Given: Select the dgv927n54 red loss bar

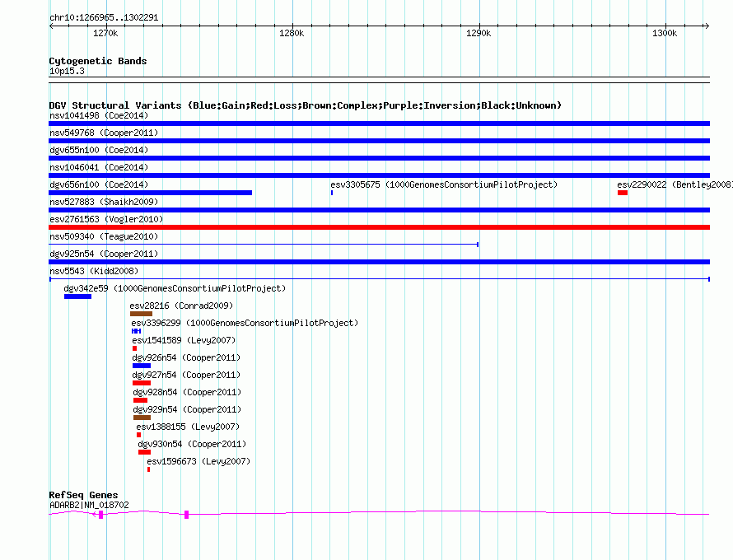Looking at the screenshot, I should tap(142, 383).
